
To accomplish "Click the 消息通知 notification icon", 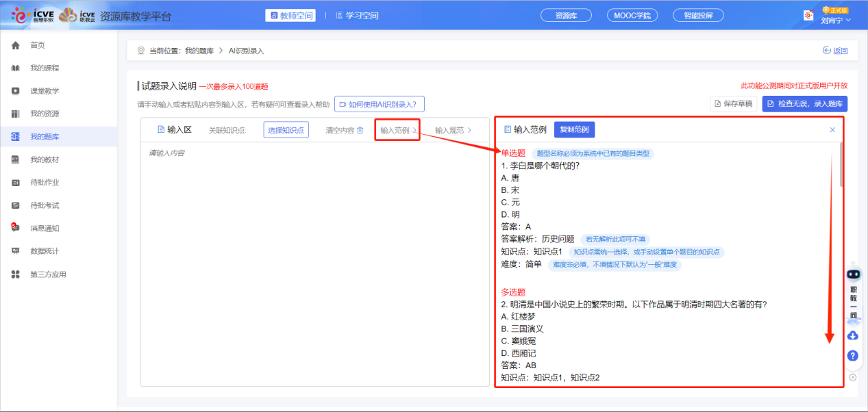I will [x=15, y=228].
